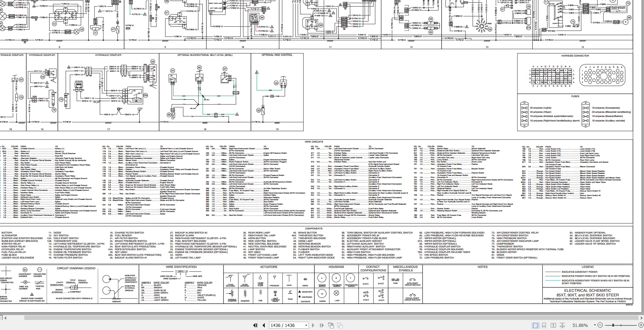The height and width of the screenshot is (330, 644).
Task: Select the two-page continuous layout icon
Action: [562, 325]
